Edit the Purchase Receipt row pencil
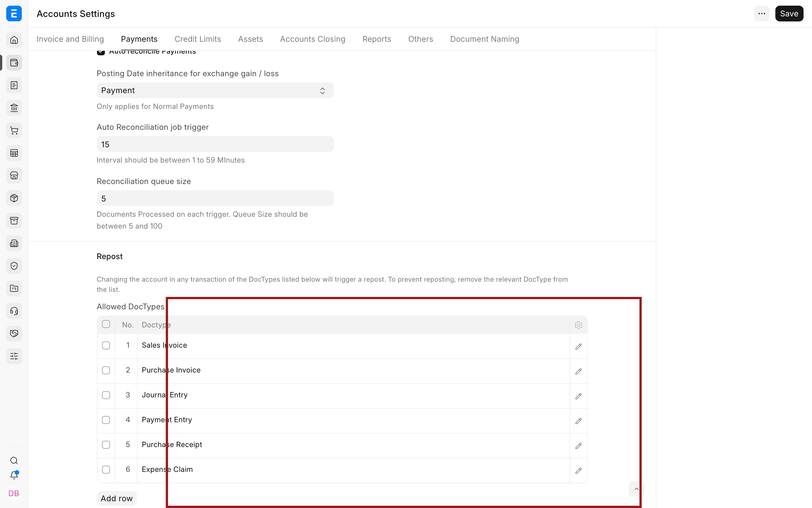This screenshot has width=812, height=508. pos(578,446)
